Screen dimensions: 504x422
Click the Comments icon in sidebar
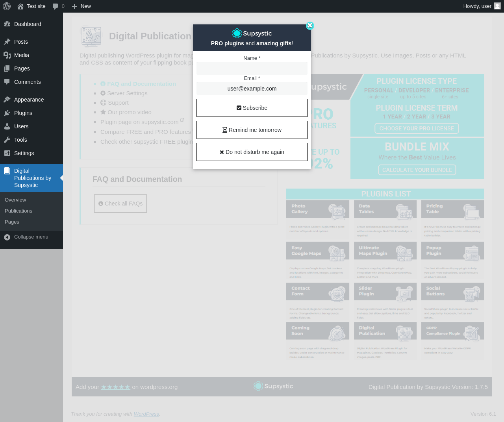tap(7, 82)
